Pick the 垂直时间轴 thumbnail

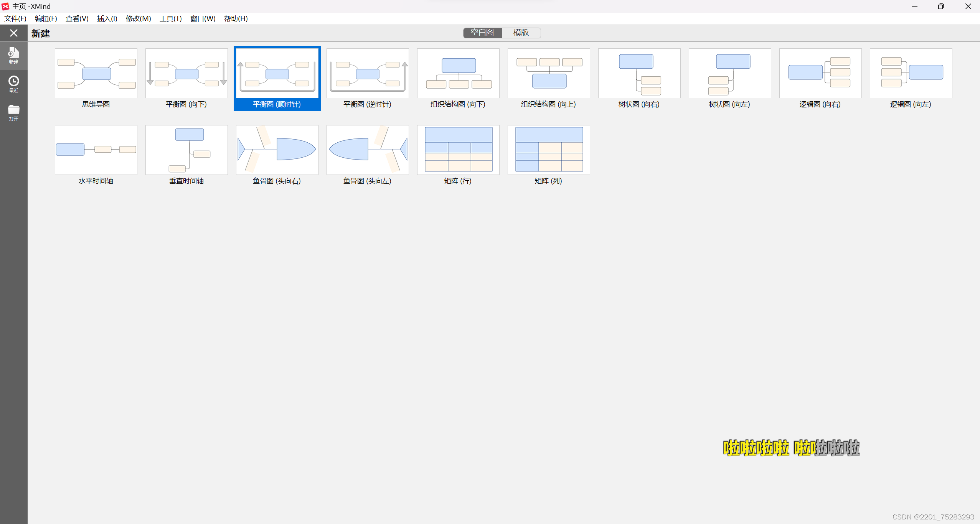pos(186,150)
